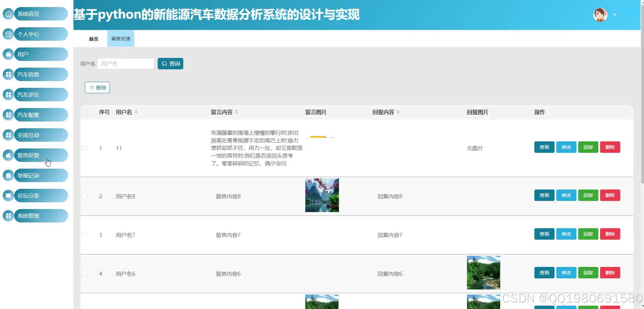Open the 留言反馈 tab

coord(120,38)
